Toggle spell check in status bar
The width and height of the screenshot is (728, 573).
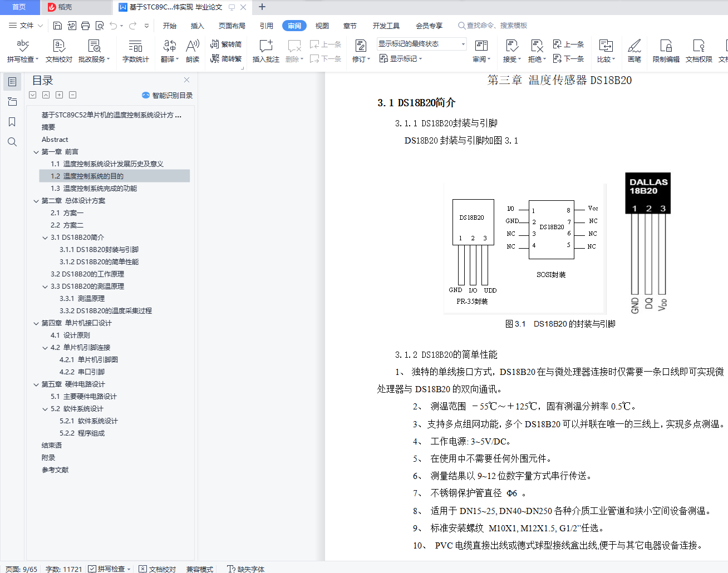tap(110, 569)
